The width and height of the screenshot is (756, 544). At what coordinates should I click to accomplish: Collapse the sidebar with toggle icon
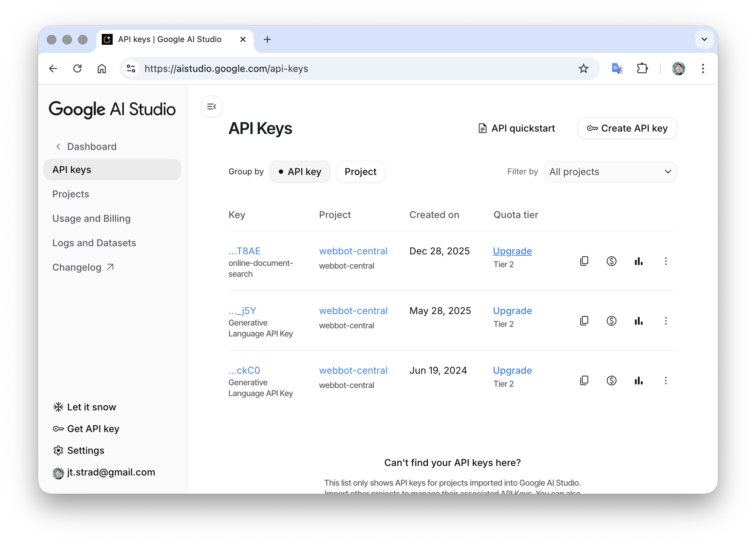(211, 106)
